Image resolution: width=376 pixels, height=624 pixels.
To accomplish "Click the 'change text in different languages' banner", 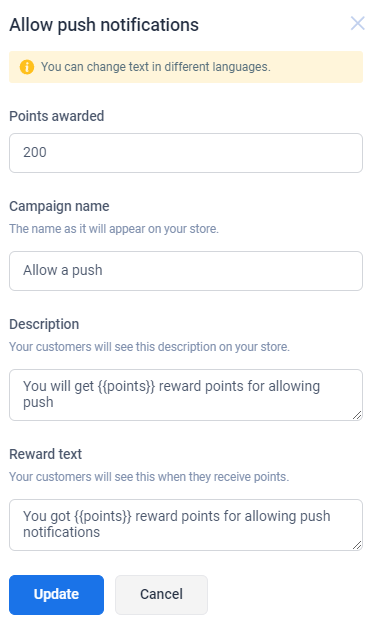I will coord(186,67).
